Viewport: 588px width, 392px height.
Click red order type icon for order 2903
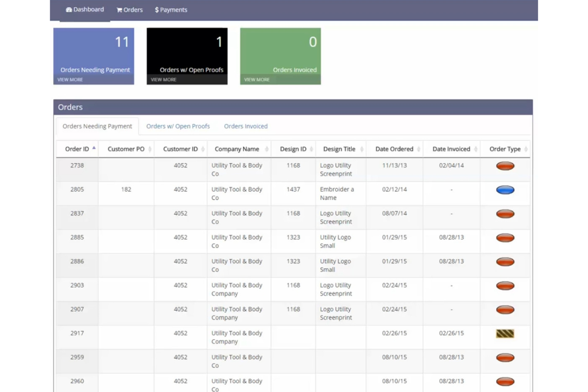[505, 286]
